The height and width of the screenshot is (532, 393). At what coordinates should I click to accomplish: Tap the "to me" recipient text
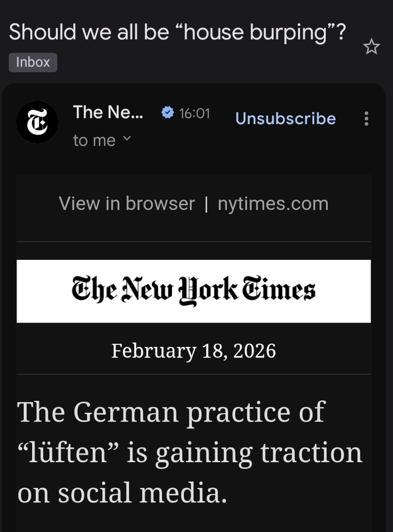[x=94, y=141]
